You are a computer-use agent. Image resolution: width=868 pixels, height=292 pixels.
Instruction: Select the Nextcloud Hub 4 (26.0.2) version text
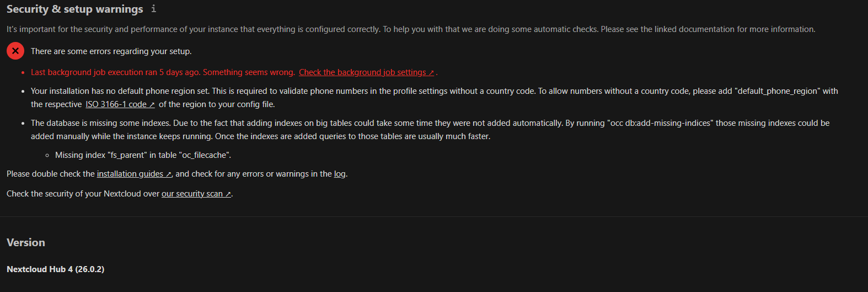click(x=55, y=269)
